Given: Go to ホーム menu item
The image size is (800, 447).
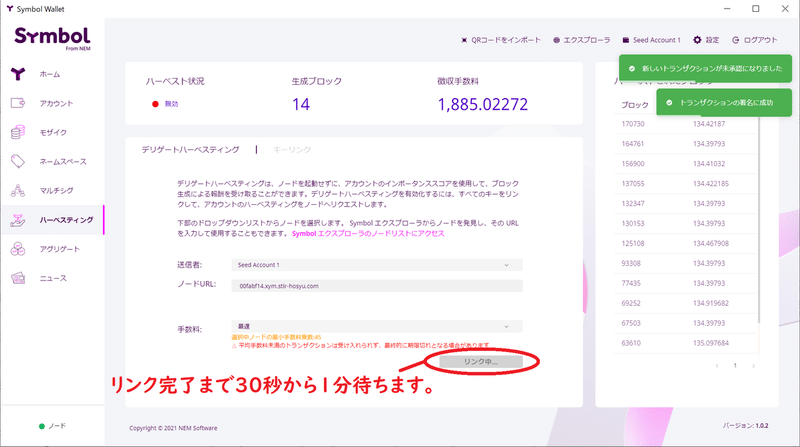Looking at the screenshot, I should pos(50,74).
